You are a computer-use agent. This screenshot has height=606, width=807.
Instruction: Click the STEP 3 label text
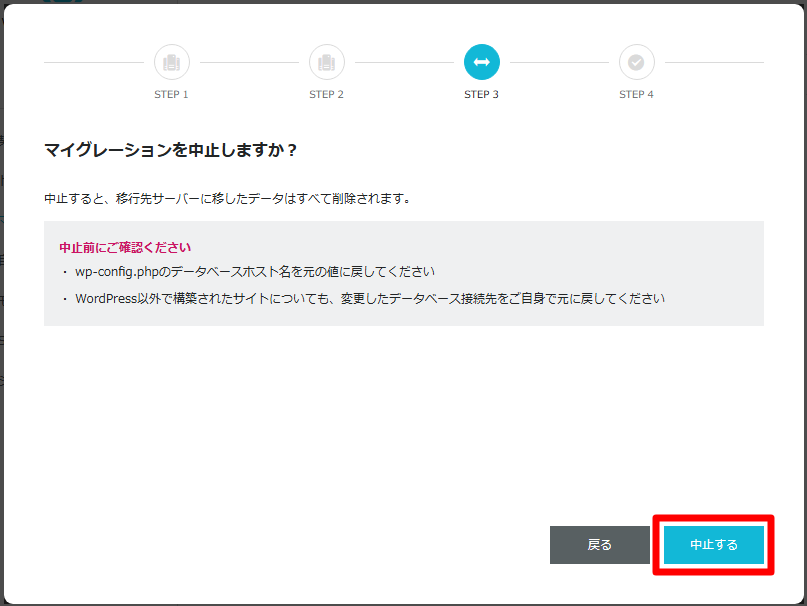pos(482,93)
